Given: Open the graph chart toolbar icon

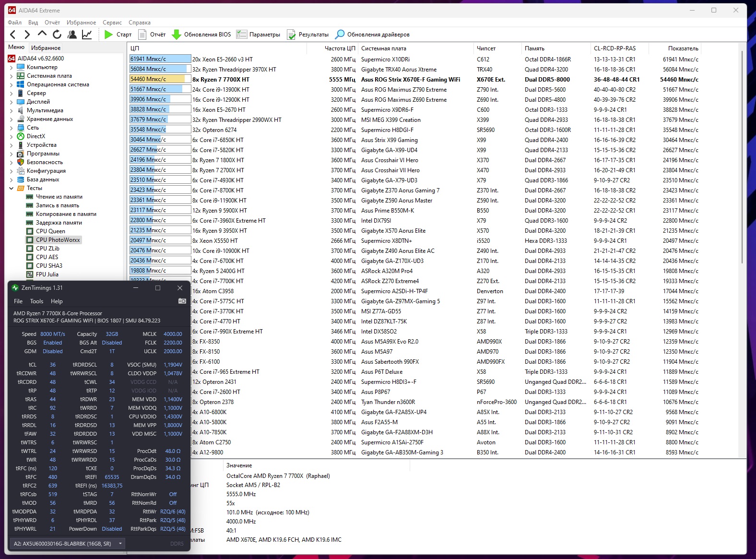Looking at the screenshot, I should click(87, 35).
